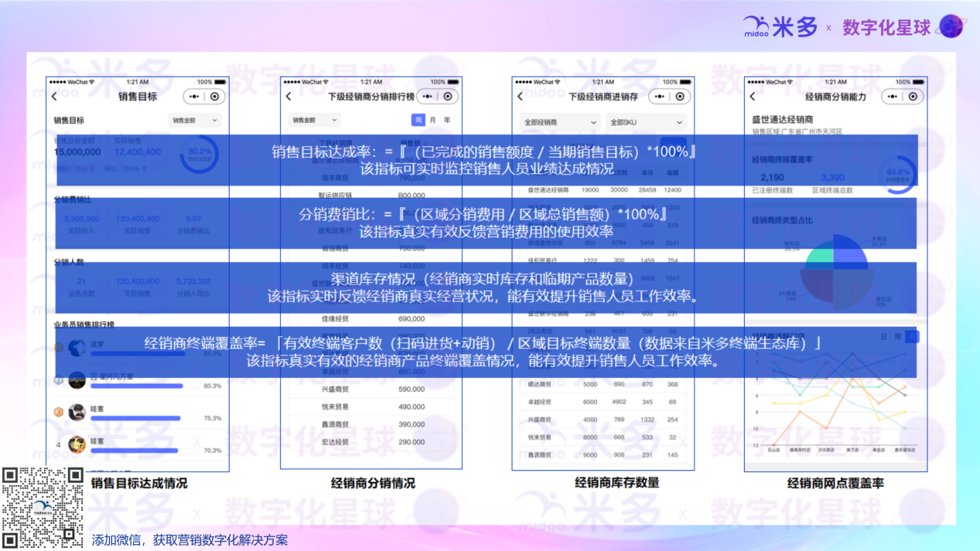Click the 12,400,400 actual sales value

pos(138,152)
